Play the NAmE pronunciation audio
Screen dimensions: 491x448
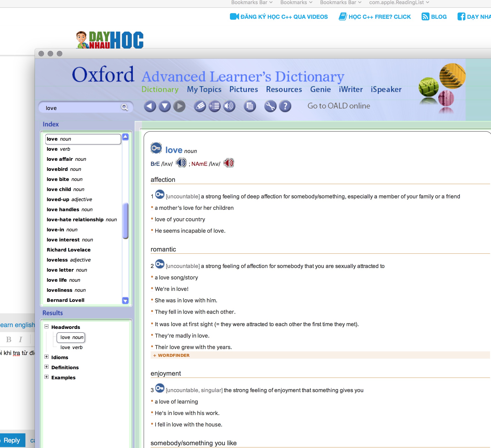click(x=229, y=163)
